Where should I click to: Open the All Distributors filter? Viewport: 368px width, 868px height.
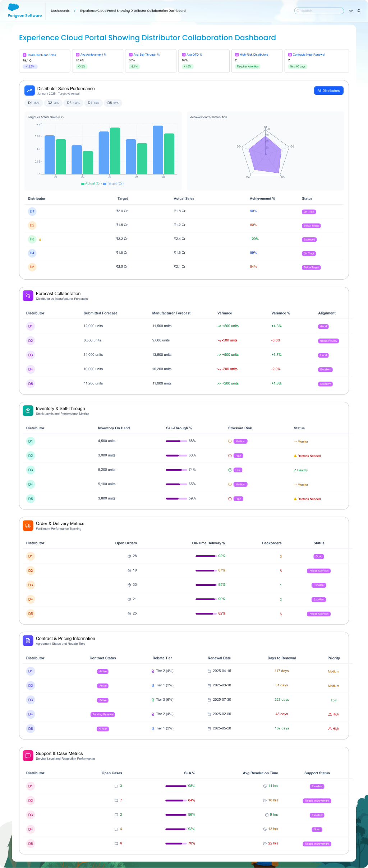pyautogui.click(x=328, y=91)
